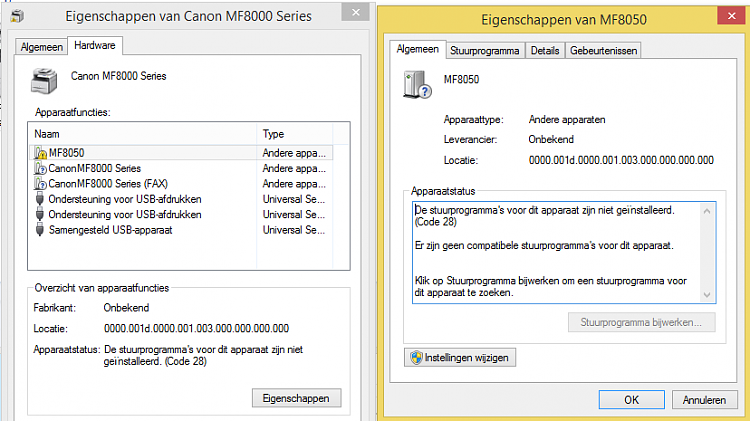This screenshot has width=750, height=421.
Task: Click the printer icon in left window title bar
Action: pos(17,16)
